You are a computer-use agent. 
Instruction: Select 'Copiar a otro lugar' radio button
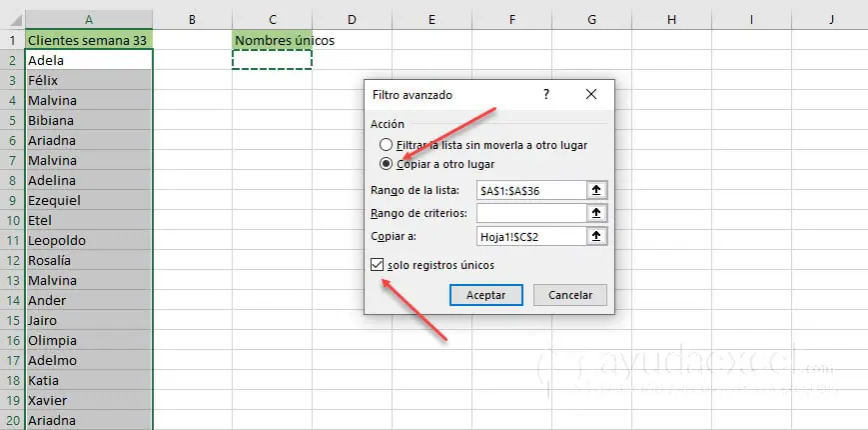[x=386, y=164]
